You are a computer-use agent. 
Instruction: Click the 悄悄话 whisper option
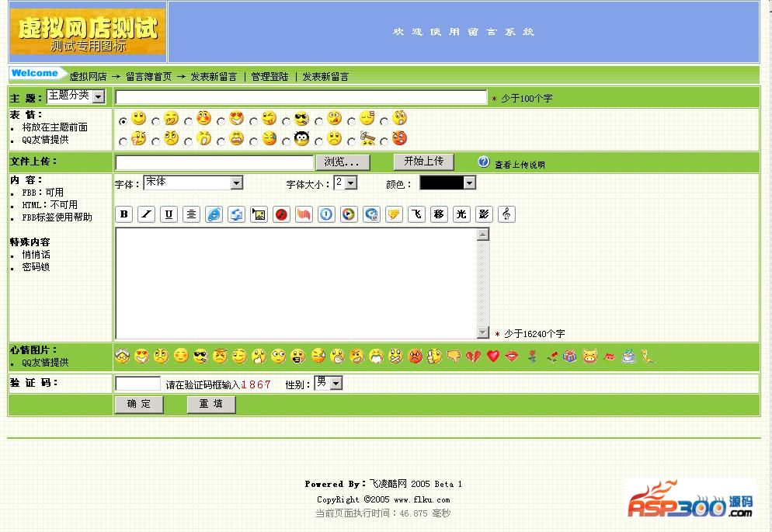coord(36,255)
